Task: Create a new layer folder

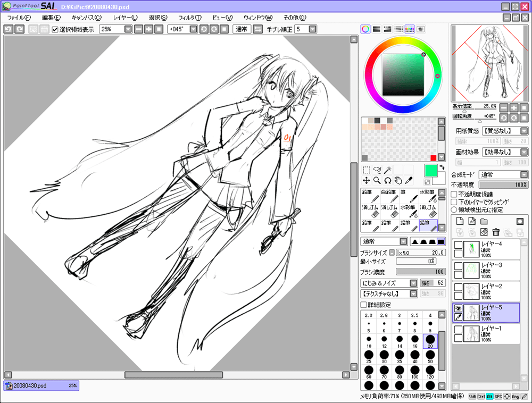Action: tap(484, 221)
